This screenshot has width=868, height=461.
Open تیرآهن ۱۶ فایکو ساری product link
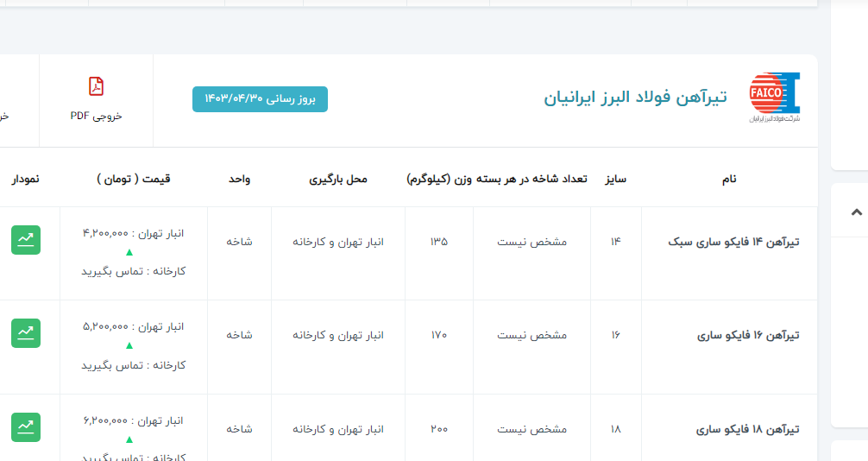click(x=747, y=335)
